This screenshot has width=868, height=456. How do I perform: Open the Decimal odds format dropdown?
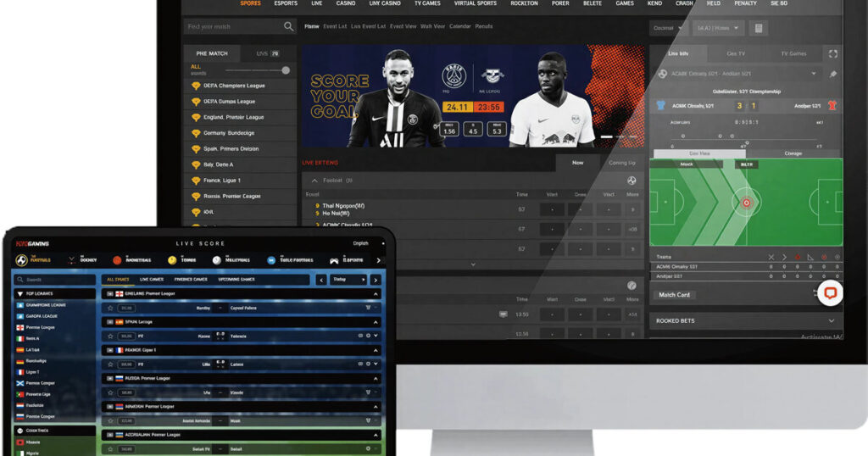pyautogui.click(x=667, y=28)
